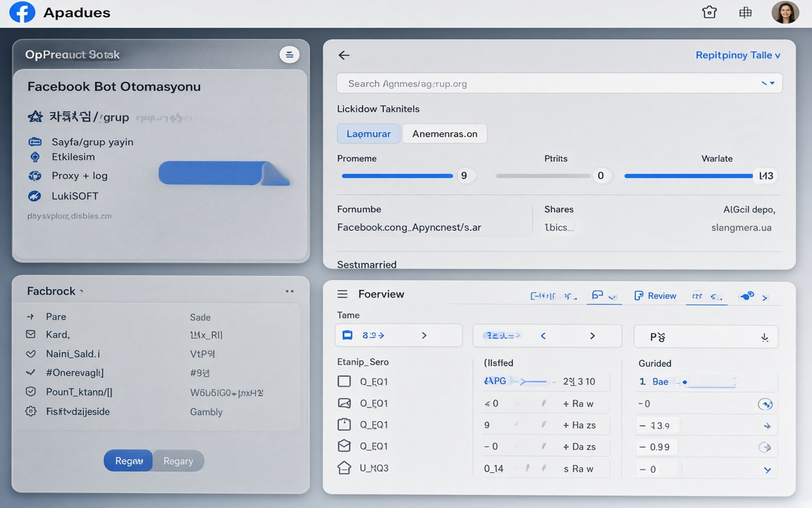Click the gear icon beside Fisftvdzijeside
This screenshot has width=812, height=508.
pyautogui.click(x=30, y=411)
